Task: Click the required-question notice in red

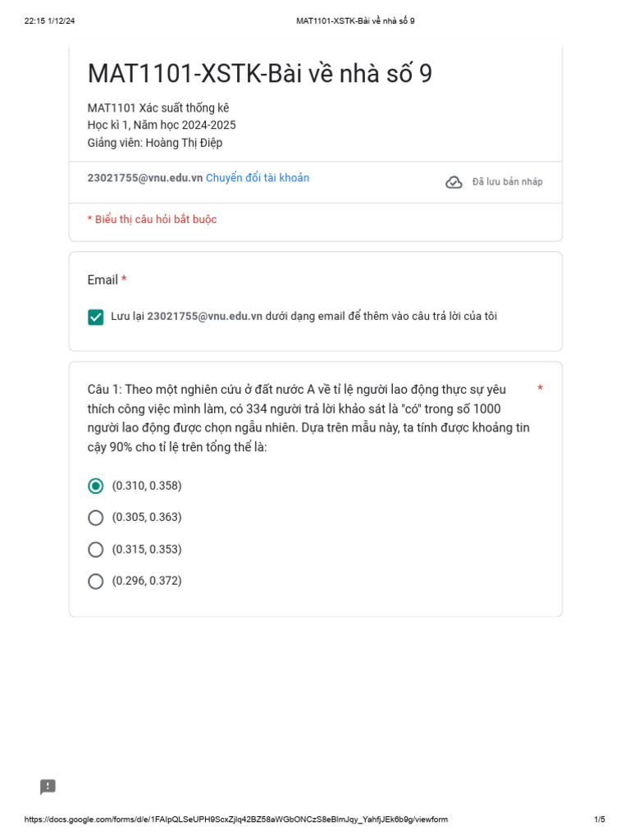Action: tap(153, 220)
